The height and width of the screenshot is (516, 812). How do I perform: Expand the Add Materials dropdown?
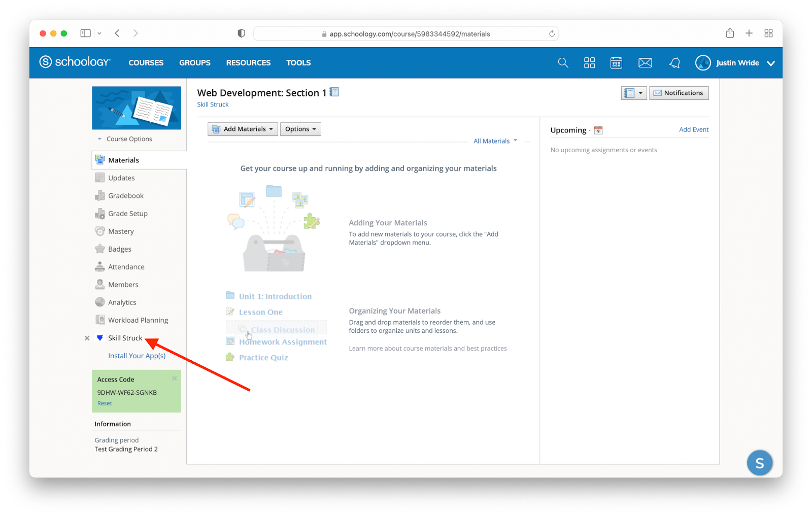(243, 129)
